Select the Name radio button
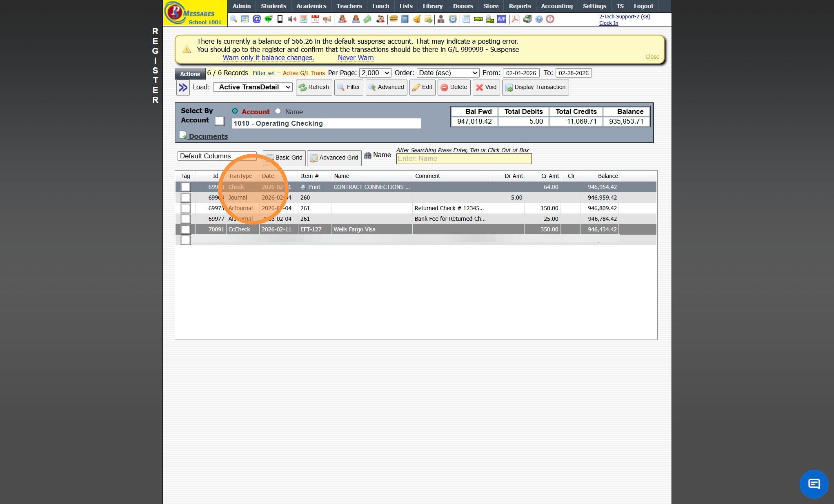This screenshot has height=504, width=834. (x=278, y=111)
